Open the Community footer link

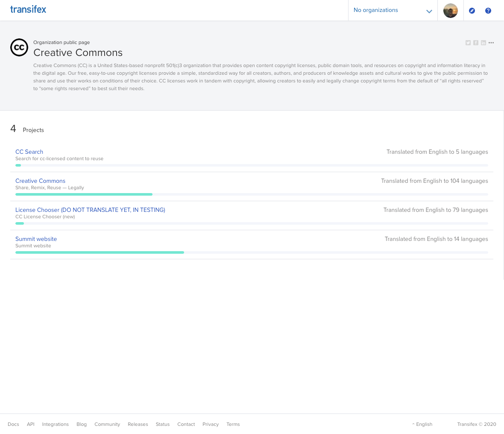(107, 424)
